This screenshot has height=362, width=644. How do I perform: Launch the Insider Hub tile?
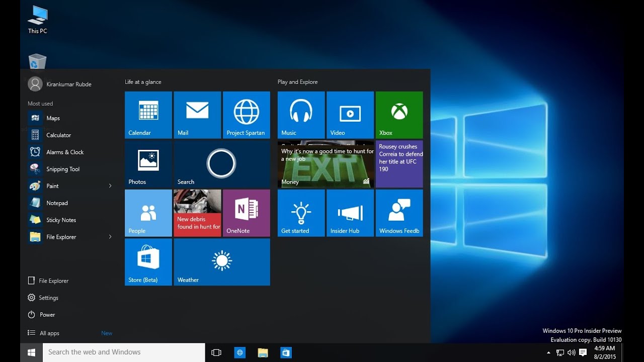coord(350,213)
